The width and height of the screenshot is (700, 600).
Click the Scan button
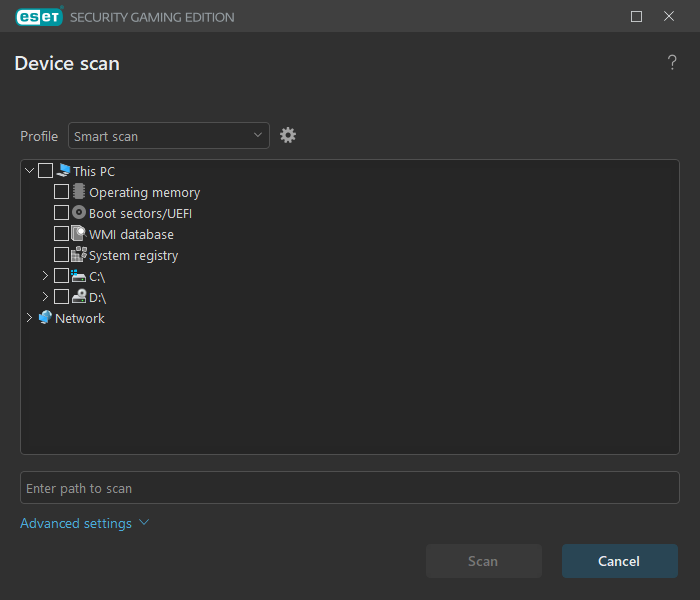click(x=484, y=561)
